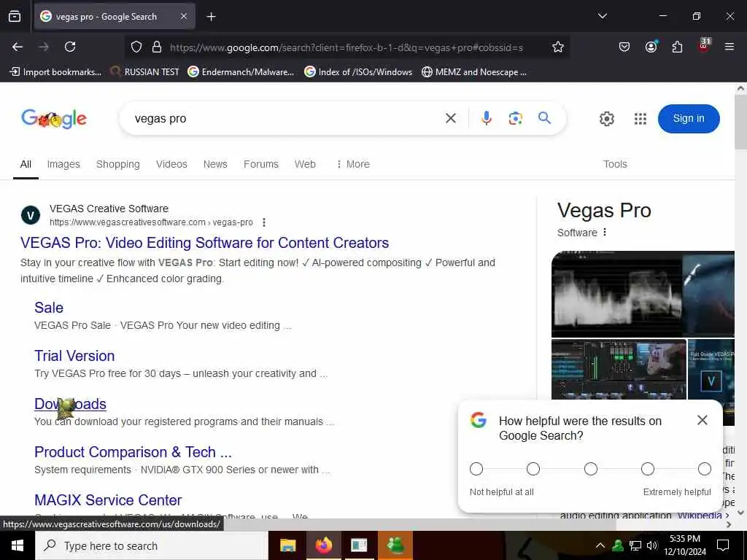The height and width of the screenshot is (560, 747).
Task: Click the Google doodle logo
Action: 54,119
